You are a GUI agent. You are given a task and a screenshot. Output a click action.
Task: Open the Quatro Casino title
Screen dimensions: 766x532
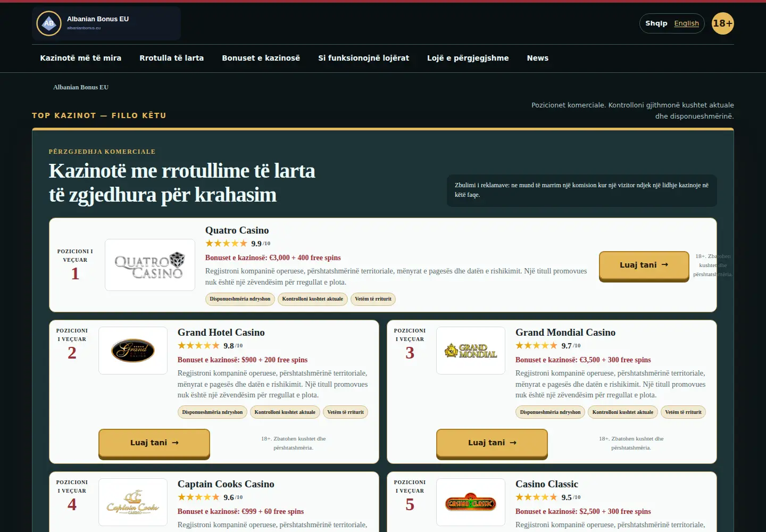click(237, 230)
